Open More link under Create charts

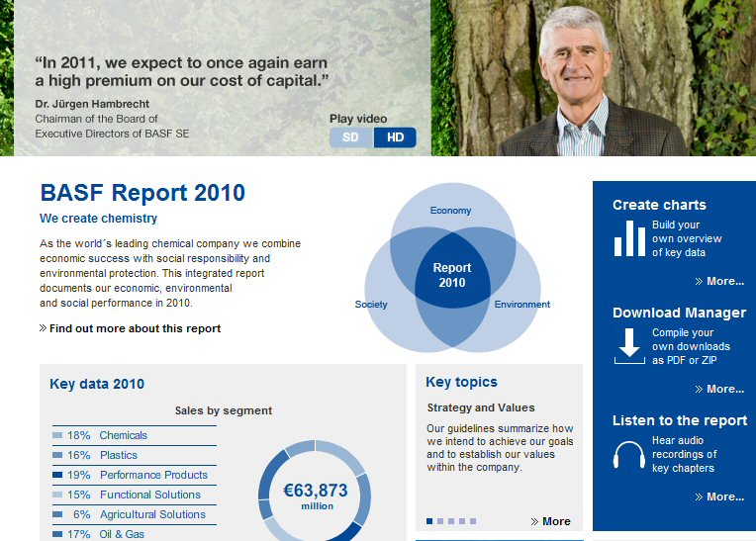724,281
